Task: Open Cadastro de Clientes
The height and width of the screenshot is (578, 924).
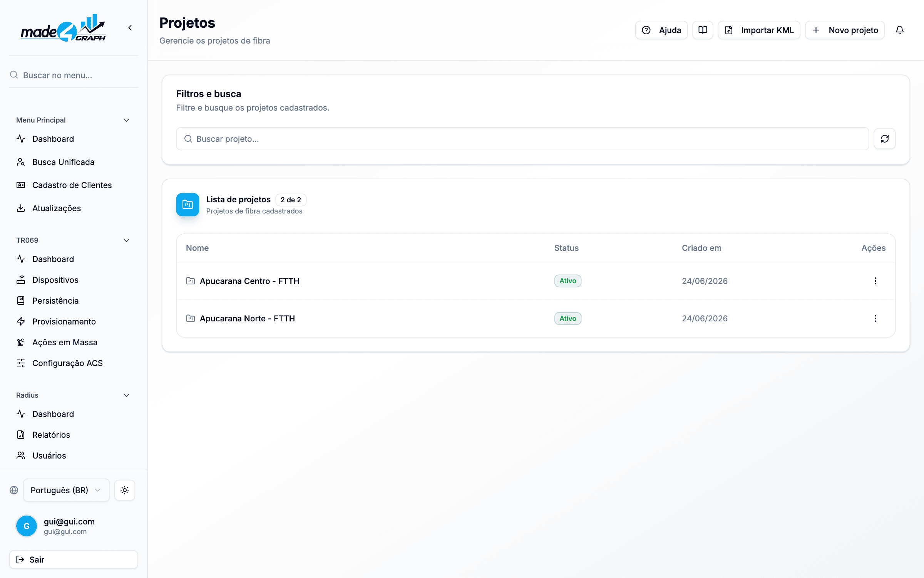Action: click(x=73, y=185)
